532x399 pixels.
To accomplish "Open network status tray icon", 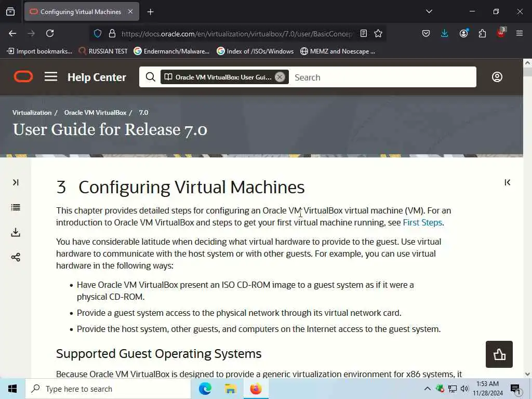I will click(x=453, y=389).
